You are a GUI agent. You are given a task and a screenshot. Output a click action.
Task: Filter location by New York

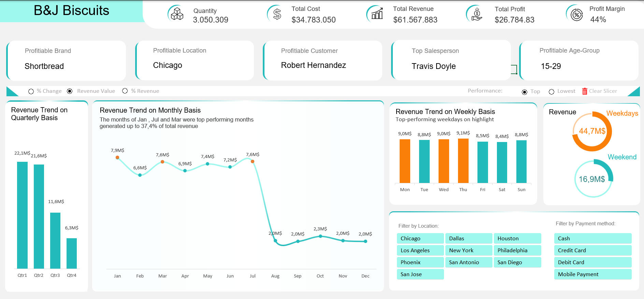point(469,250)
